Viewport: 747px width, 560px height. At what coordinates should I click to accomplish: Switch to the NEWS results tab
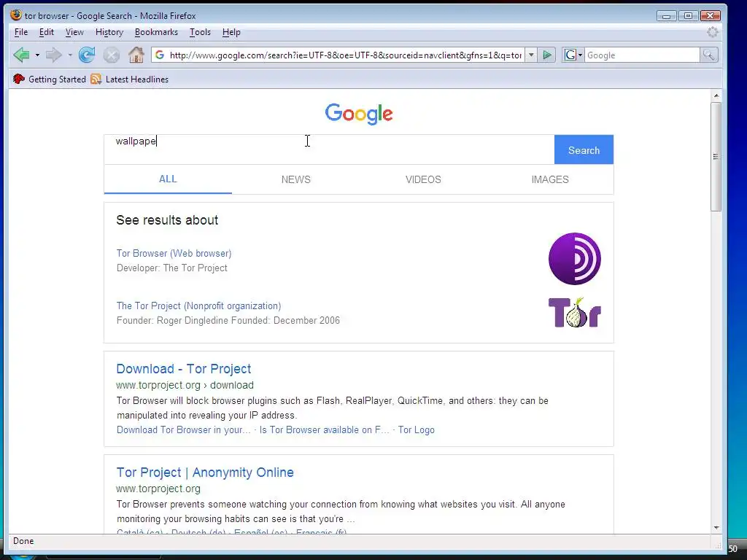coord(296,179)
